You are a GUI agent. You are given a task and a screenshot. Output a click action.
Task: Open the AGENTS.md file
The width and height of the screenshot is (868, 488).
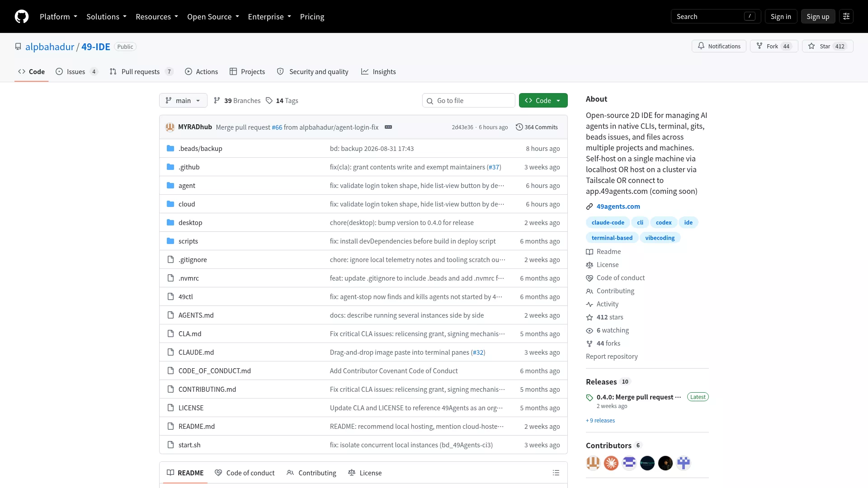[196, 315]
